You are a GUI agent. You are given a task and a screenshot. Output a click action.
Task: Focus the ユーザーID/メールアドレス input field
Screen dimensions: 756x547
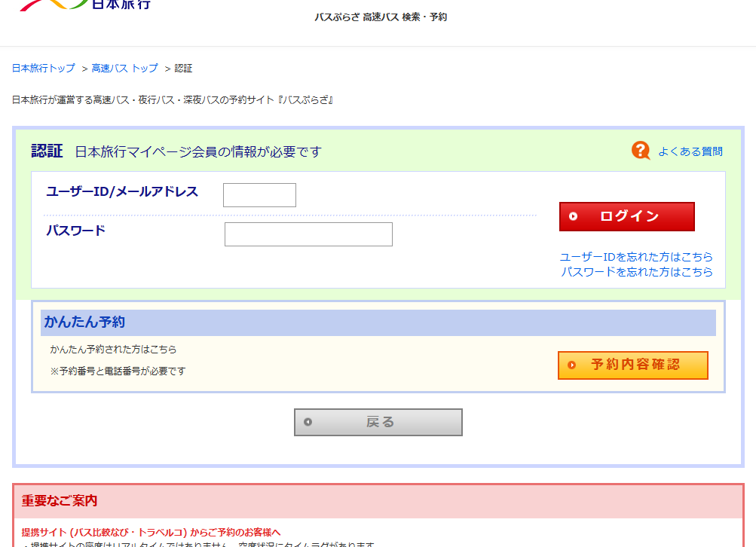pos(259,195)
